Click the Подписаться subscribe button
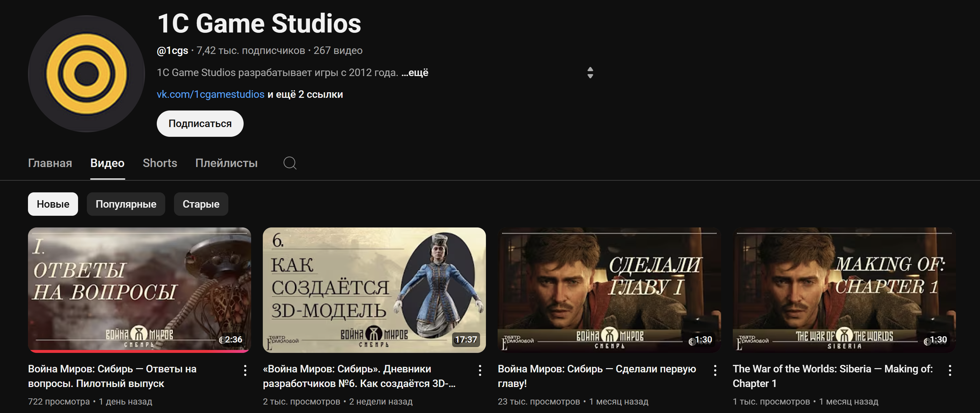Screen dimensions: 980x413 pyautogui.click(x=200, y=123)
